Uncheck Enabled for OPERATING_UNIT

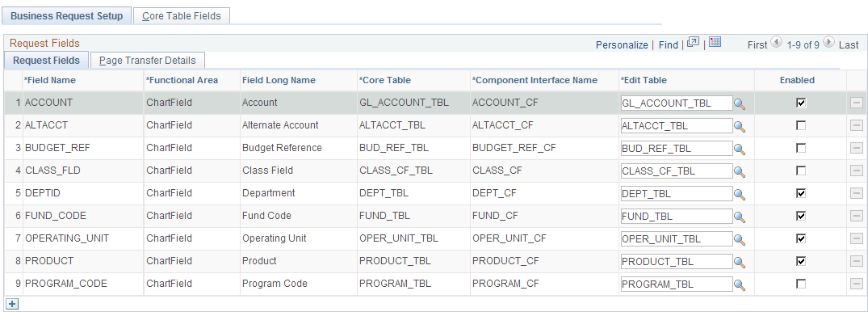[800, 238]
